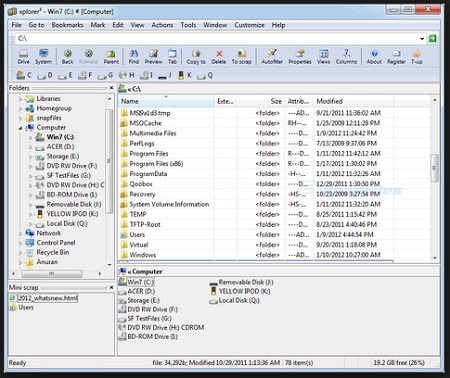Send selection To scrap
Image resolution: width=450 pixels, height=378 pixels.
(x=242, y=57)
